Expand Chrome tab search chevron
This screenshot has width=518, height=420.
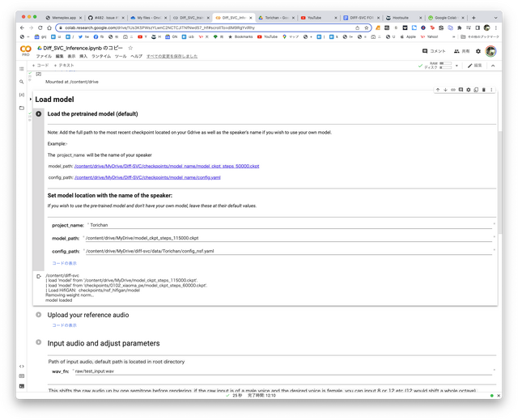click(x=495, y=18)
